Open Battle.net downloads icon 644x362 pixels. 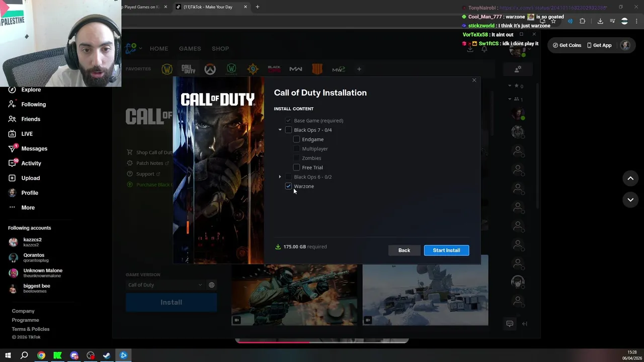[470, 49]
